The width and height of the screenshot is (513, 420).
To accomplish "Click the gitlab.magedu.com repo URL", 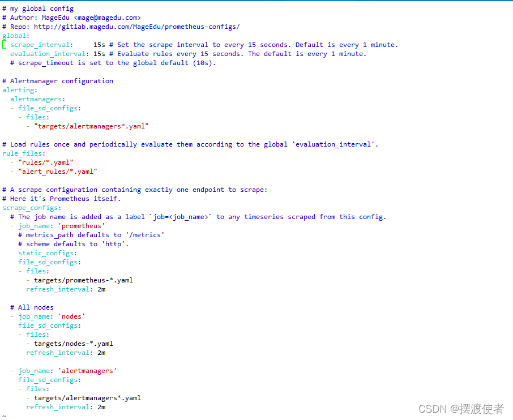I will tap(137, 27).
